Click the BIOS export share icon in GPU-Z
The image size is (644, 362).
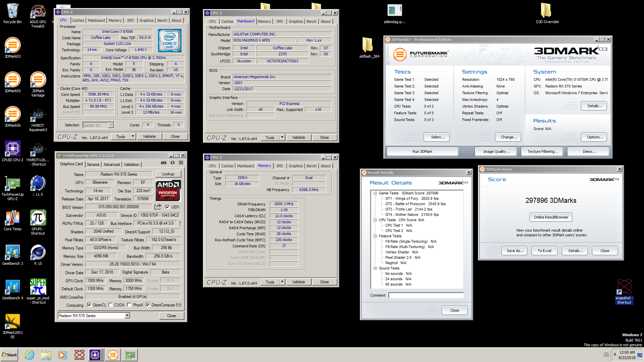[158, 207]
